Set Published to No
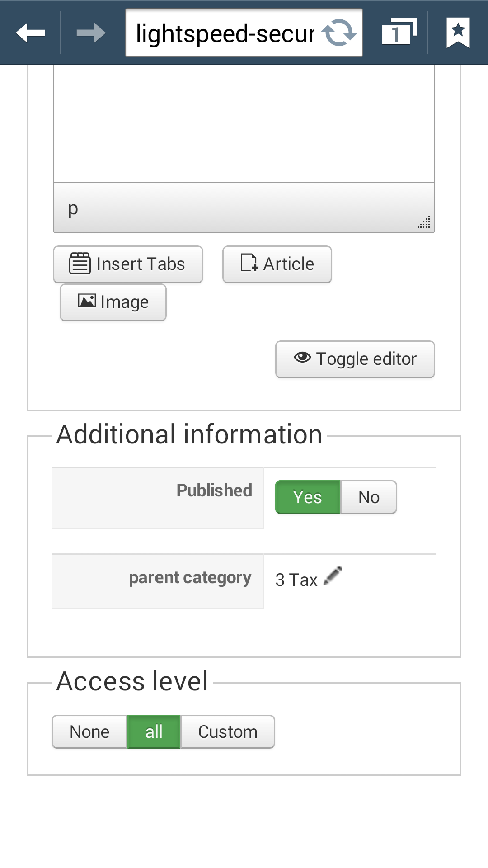 pyautogui.click(x=369, y=497)
